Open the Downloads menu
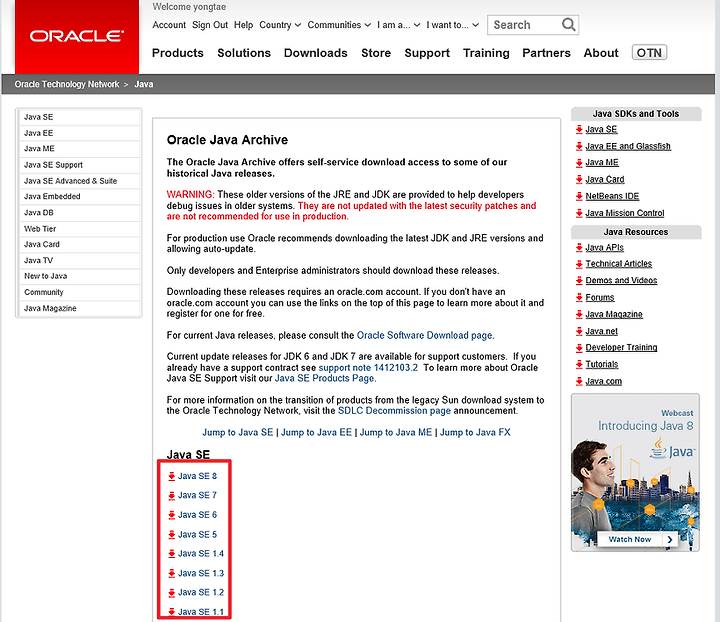Image resolution: width=720 pixels, height=622 pixels. coord(315,53)
